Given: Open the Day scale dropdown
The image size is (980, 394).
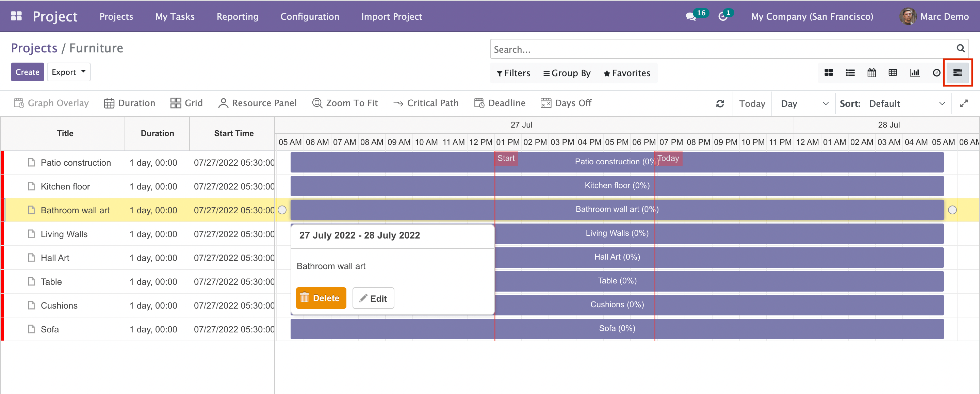Looking at the screenshot, I should 803,103.
